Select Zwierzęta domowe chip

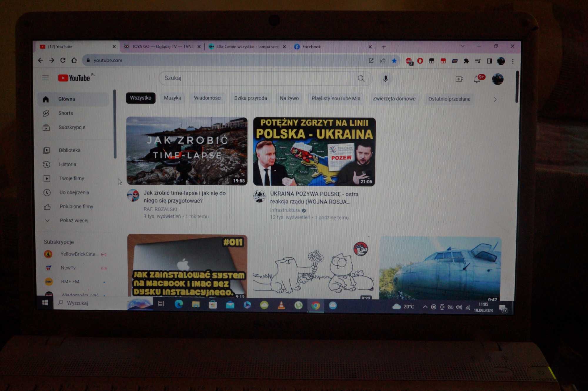(x=394, y=99)
